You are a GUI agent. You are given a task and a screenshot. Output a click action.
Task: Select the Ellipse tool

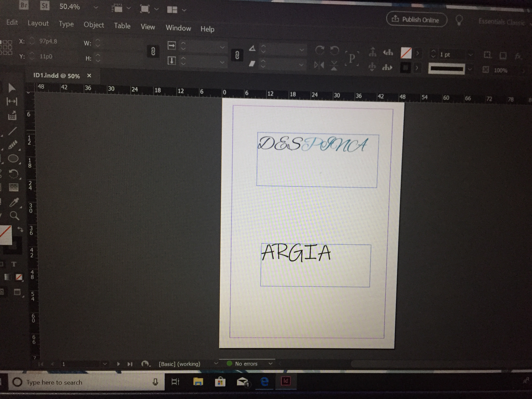(13, 158)
